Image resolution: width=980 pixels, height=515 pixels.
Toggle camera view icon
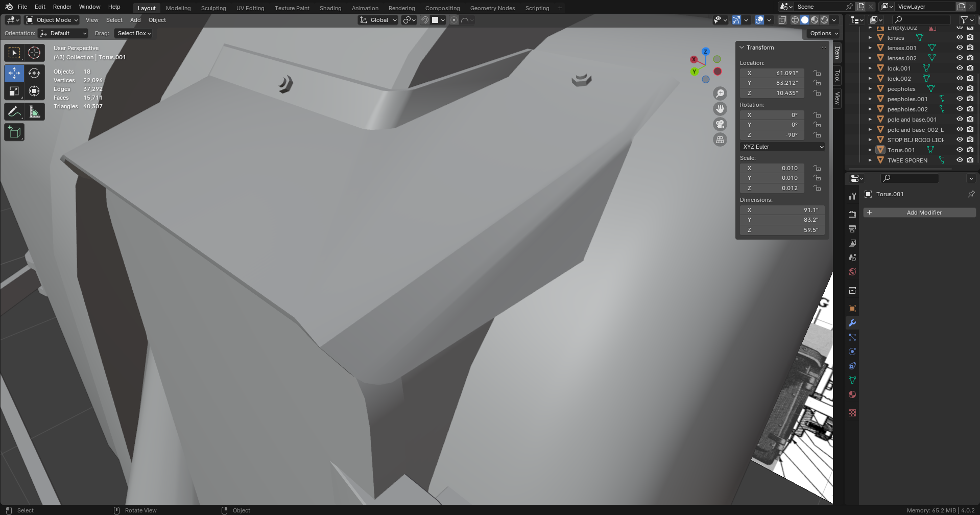click(x=720, y=124)
